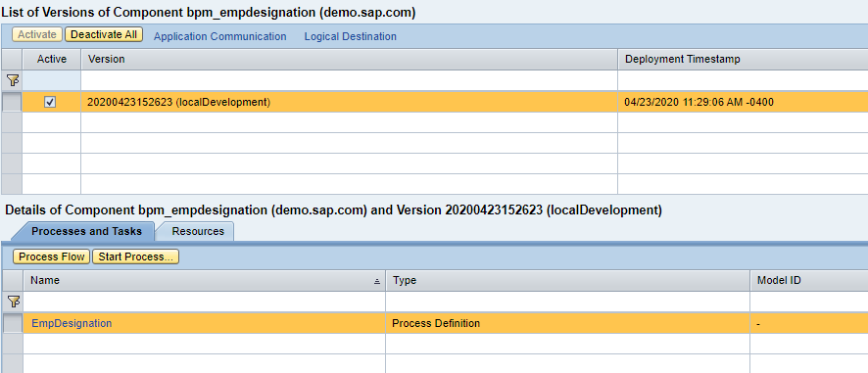Click the Deactivate All button

(104, 34)
